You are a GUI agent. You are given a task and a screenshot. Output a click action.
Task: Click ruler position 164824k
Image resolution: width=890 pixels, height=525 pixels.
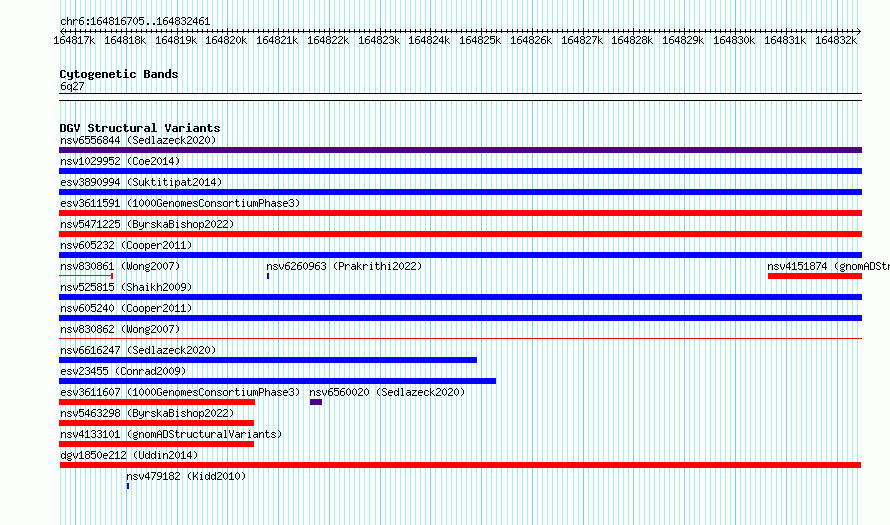tap(429, 40)
